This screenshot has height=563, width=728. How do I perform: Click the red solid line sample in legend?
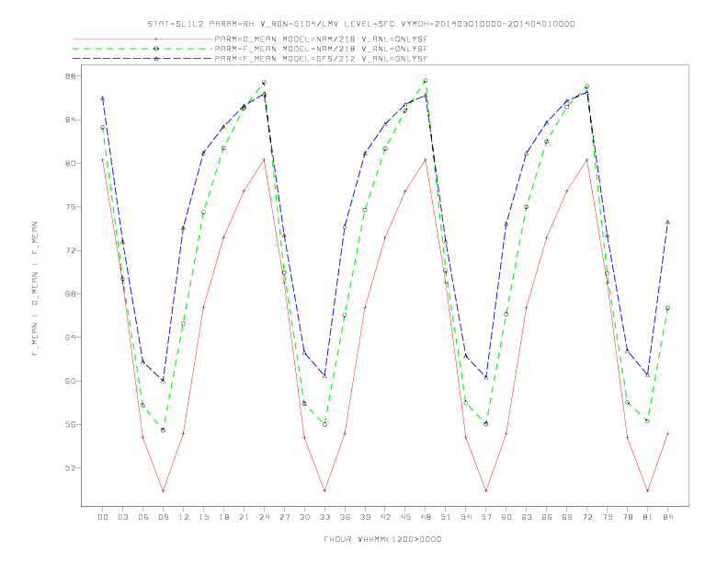[142, 39]
